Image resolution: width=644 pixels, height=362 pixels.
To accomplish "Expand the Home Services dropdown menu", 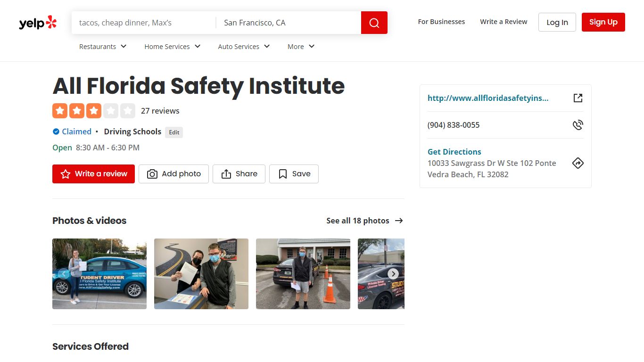I will click(x=173, y=46).
